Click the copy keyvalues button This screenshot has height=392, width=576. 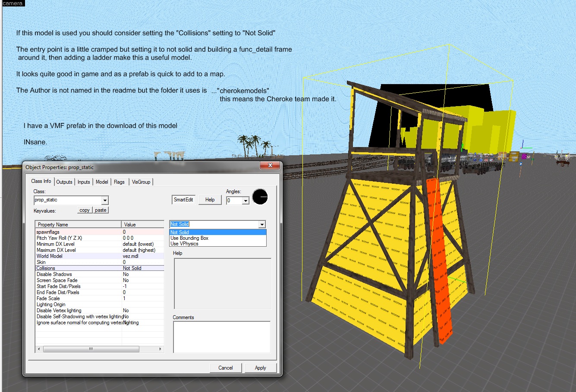pyautogui.click(x=85, y=210)
